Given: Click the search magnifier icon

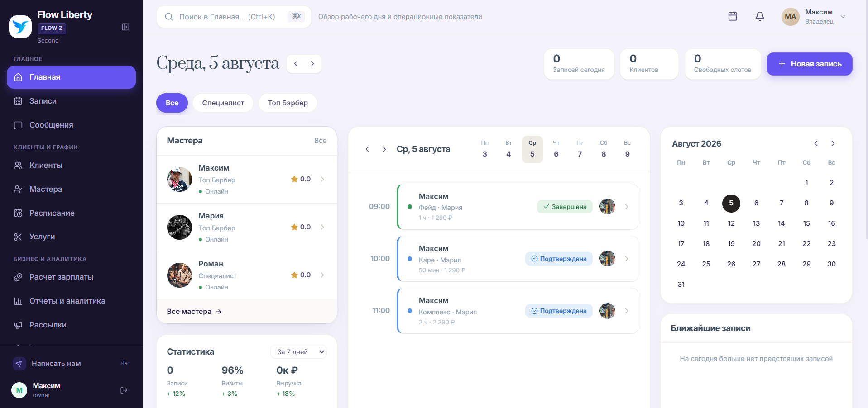Looking at the screenshot, I should 169,17.
